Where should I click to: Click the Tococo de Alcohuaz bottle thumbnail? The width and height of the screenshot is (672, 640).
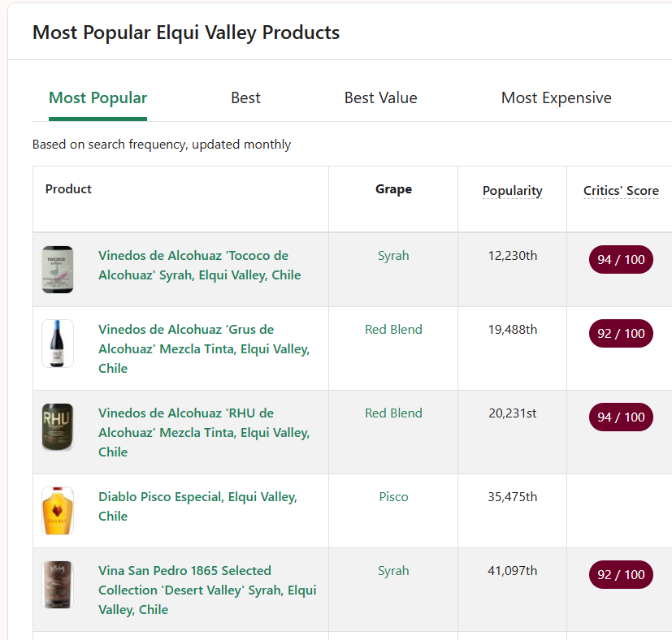(x=58, y=270)
